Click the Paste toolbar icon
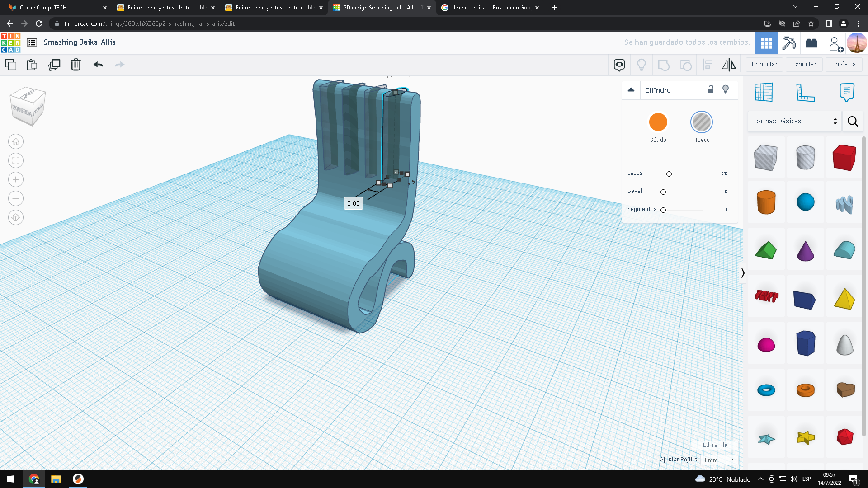The height and width of the screenshot is (488, 868). [32, 65]
